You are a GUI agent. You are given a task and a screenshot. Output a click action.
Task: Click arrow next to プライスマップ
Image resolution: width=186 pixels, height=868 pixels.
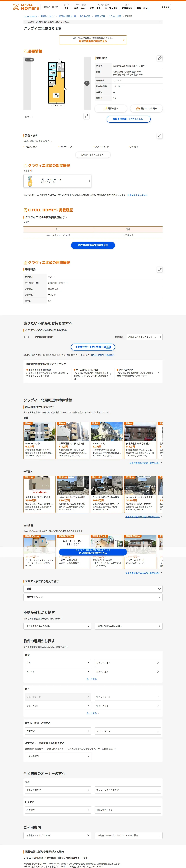tap(158, 373)
